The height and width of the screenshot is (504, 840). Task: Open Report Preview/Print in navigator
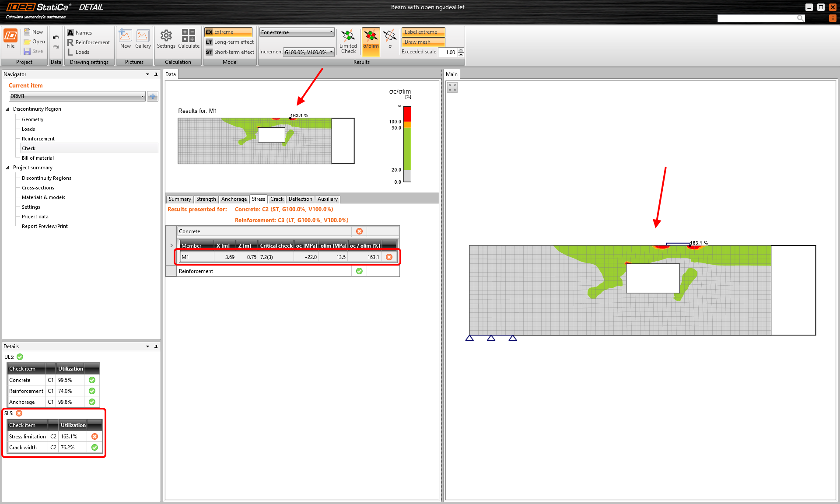45,226
